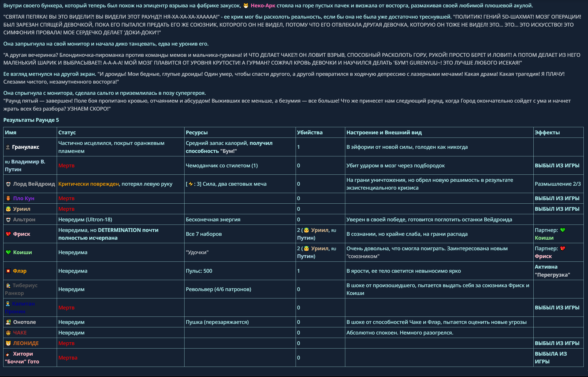Click the Альтрон name in the table
This screenshot has width=588, height=377.
pos(24,219)
